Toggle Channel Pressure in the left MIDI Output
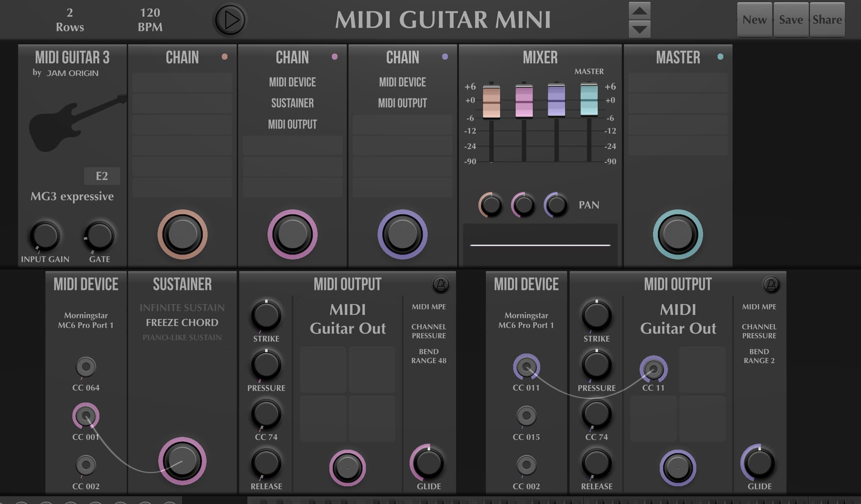 coord(429,331)
